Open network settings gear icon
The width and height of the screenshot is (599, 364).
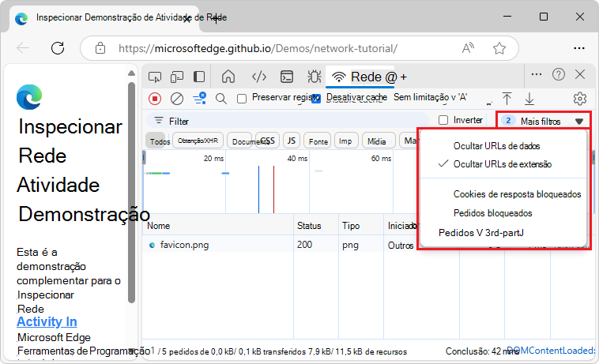click(x=579, y=98)
